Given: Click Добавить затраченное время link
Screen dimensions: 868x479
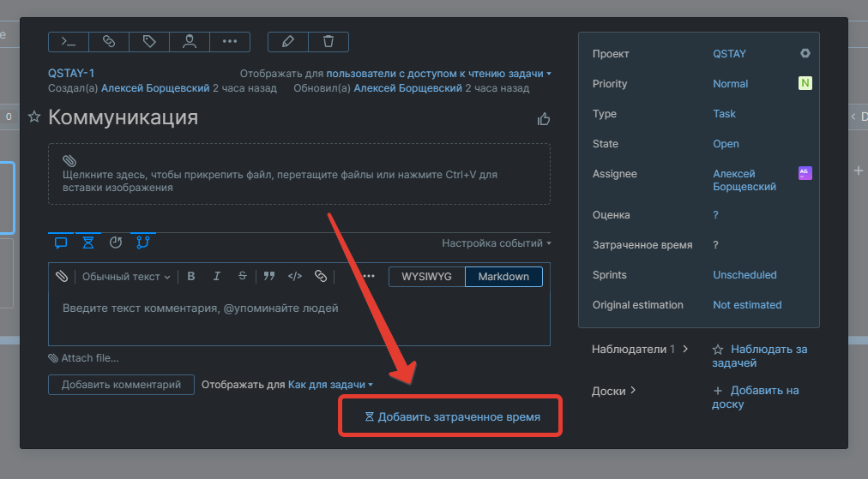Looking at the screenshot, I should coord(453,416).
